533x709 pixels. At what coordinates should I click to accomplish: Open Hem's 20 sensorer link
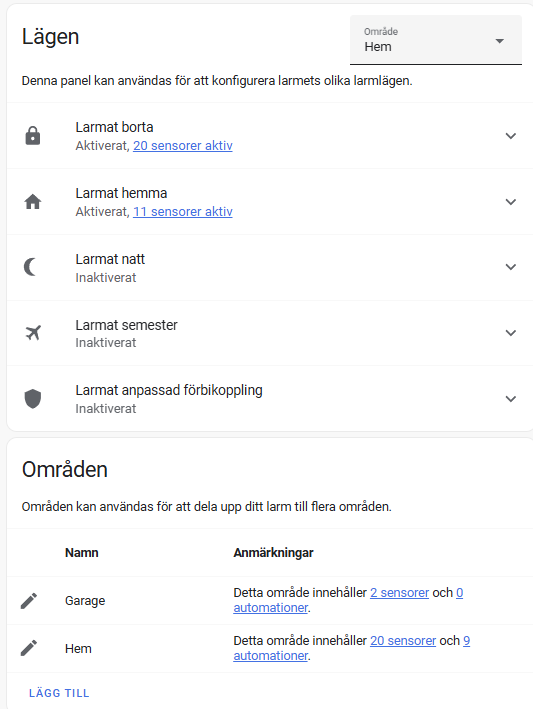[x=403, y=640]
